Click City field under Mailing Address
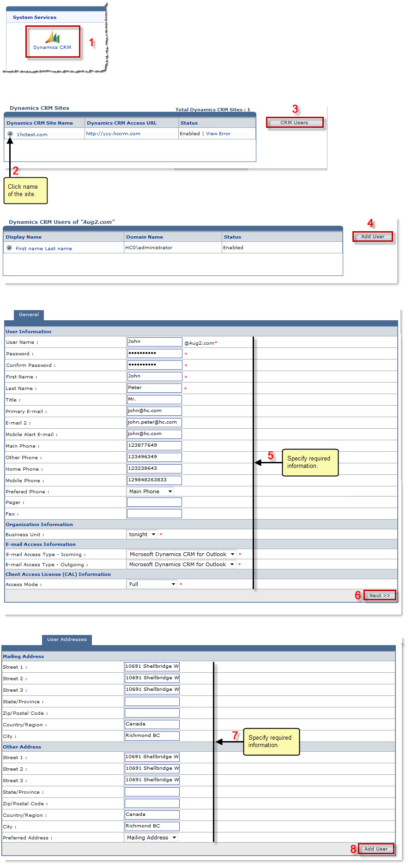This screenshot has width=418, height=868. click(152, 736)
